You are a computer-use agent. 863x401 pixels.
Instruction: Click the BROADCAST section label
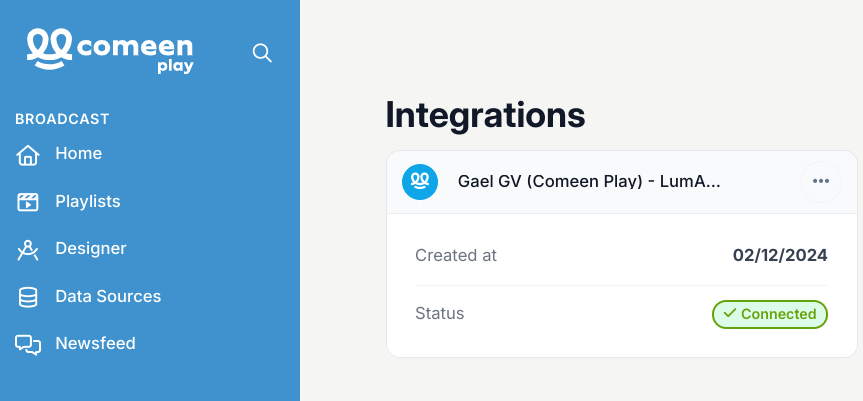coord(62,119)
